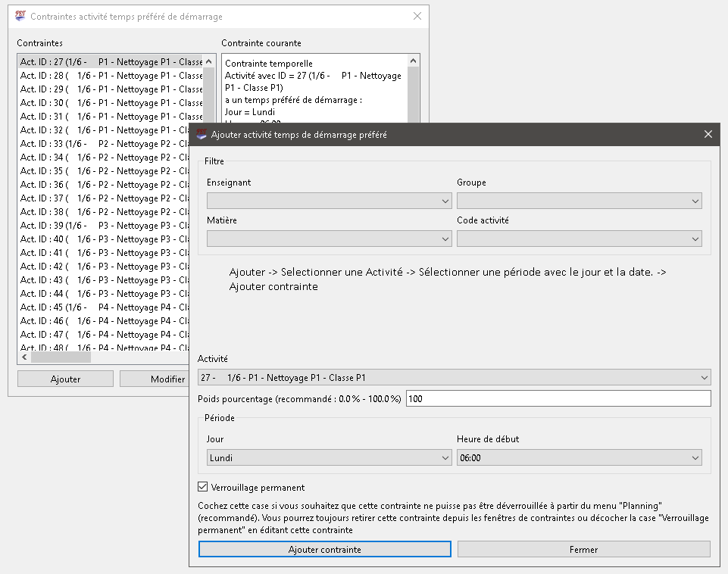The image size is (728, 574).
Task: Open the Groupe filter dropdown
Action: pyautogui.click(x=579, y=201)
